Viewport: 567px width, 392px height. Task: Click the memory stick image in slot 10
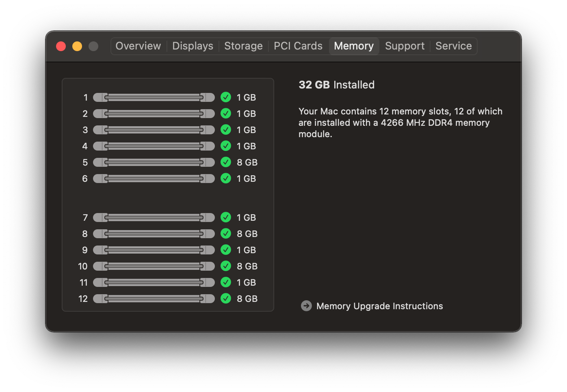[x=154, y=266]
